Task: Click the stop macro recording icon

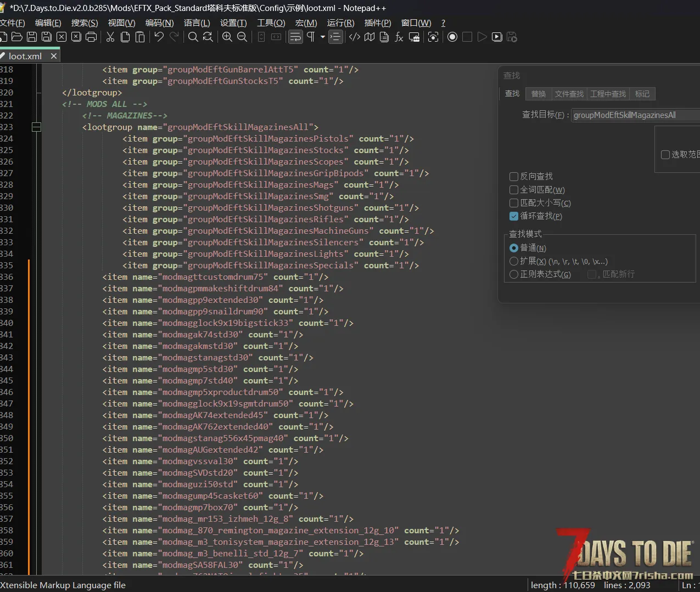Action: pyautogui.click(x=467, y=37)
